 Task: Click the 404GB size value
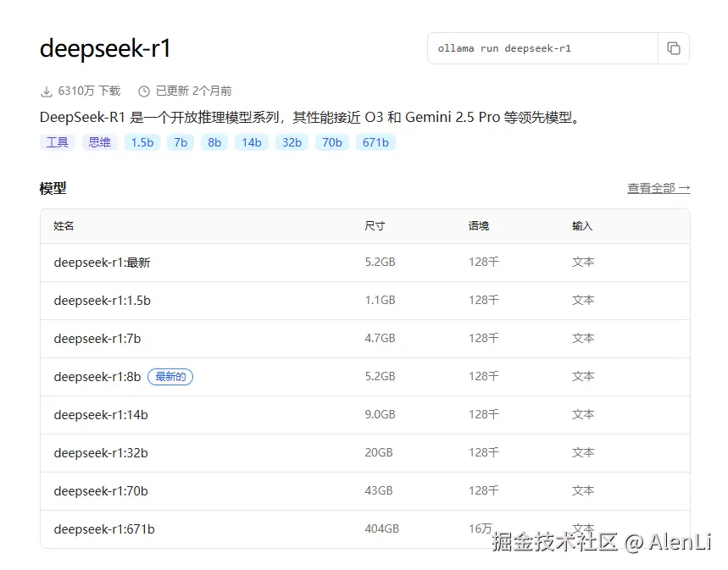point(382,528)
